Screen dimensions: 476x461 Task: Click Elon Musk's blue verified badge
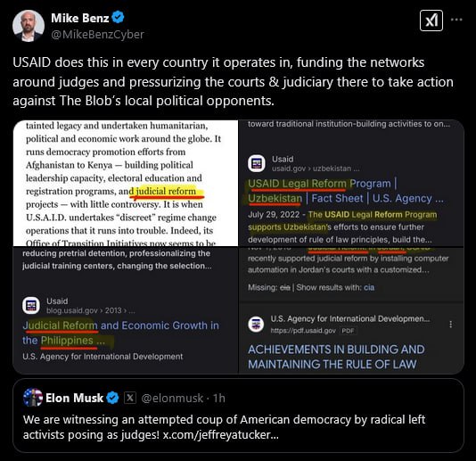click(x=113, y=398)
